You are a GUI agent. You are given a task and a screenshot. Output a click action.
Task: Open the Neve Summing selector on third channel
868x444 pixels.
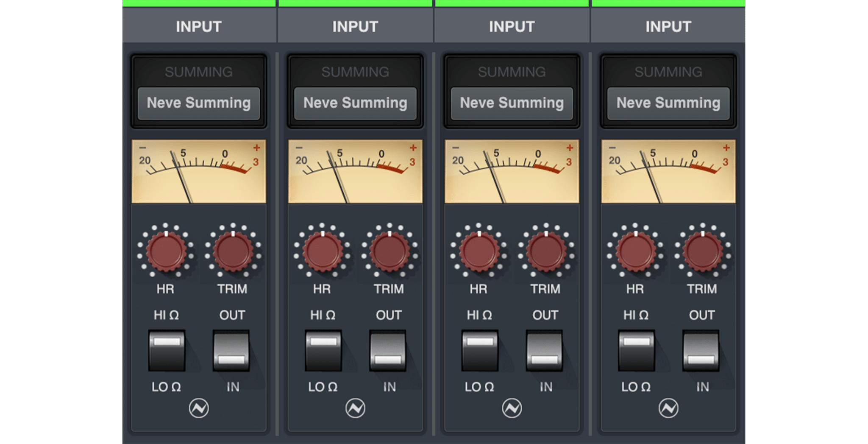[512, 103]
